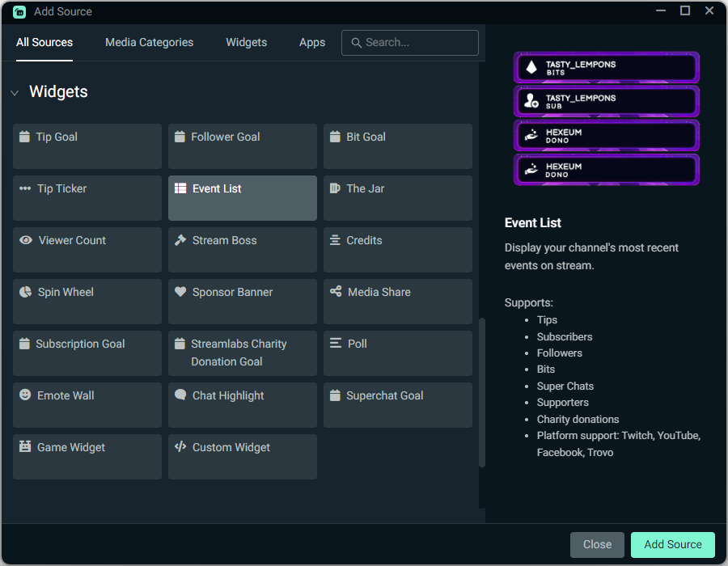Open the Apps tab

click(312, 42)
